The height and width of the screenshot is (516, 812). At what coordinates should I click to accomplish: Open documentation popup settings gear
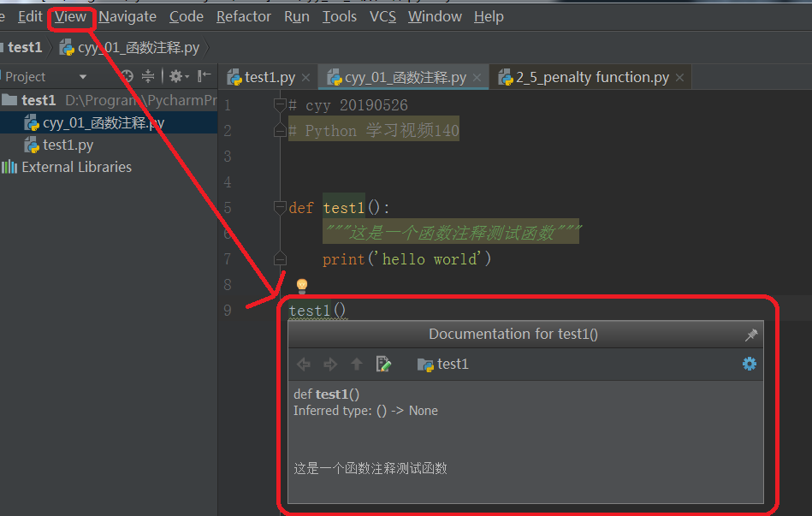click(750, 364)
